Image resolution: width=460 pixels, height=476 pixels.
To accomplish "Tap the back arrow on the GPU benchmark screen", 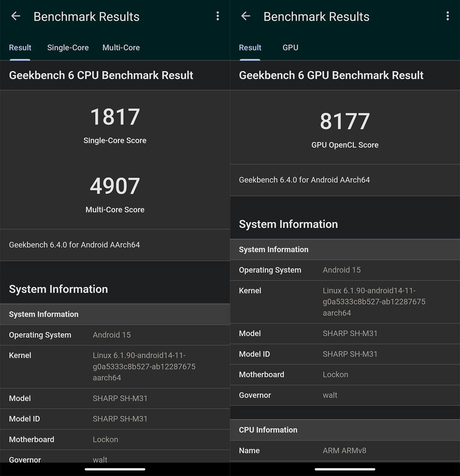I will (x=246, y=16).
